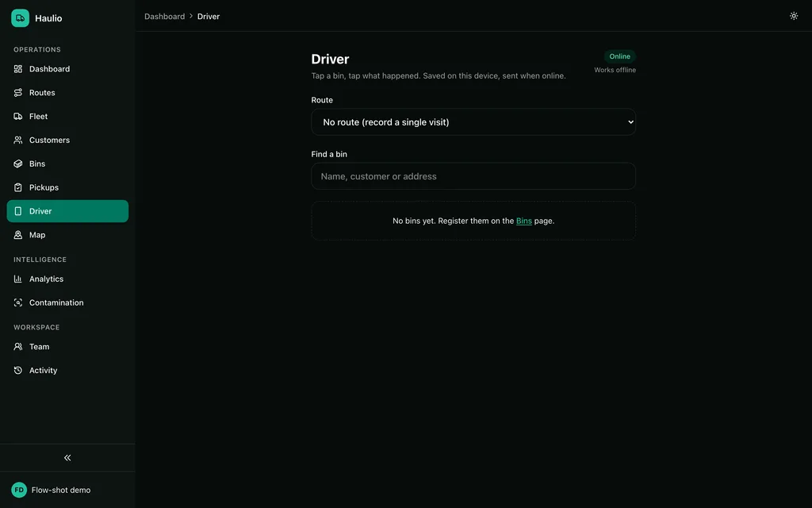Click the Flow-shot demo account name
This screenshot has width=812, height=508.
(x=61, y=490)
